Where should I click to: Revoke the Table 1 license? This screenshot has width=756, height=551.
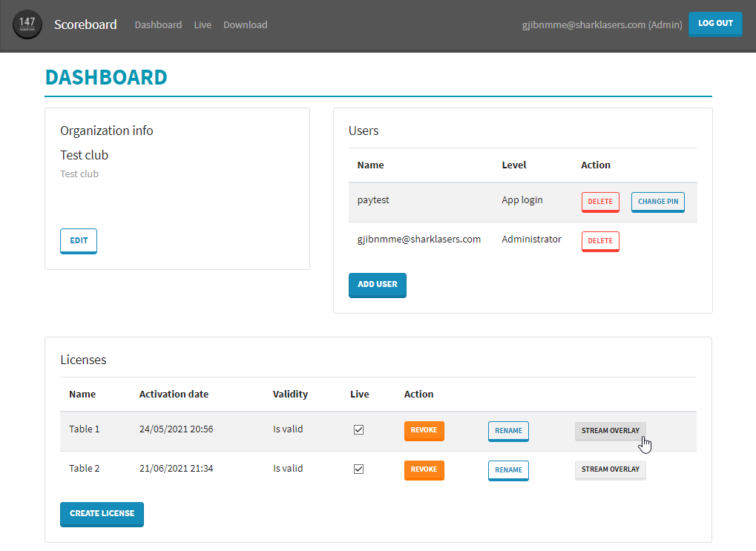[424, 430]
